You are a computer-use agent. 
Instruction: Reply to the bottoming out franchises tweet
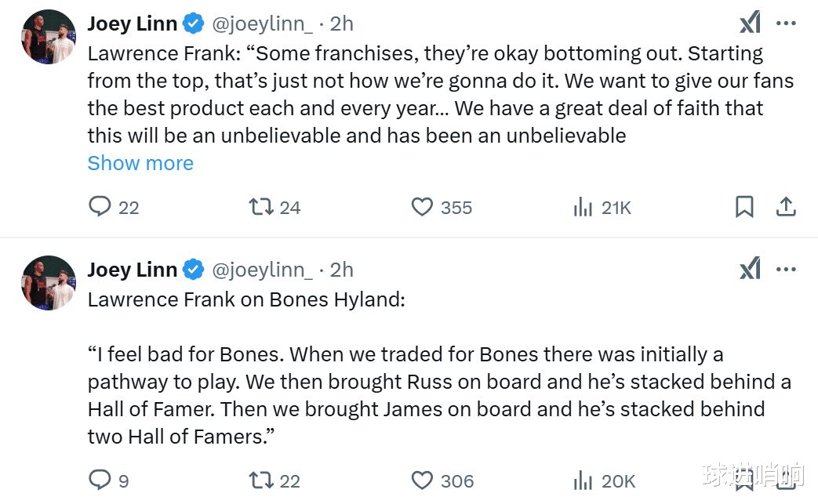click(x=100, y=207)
